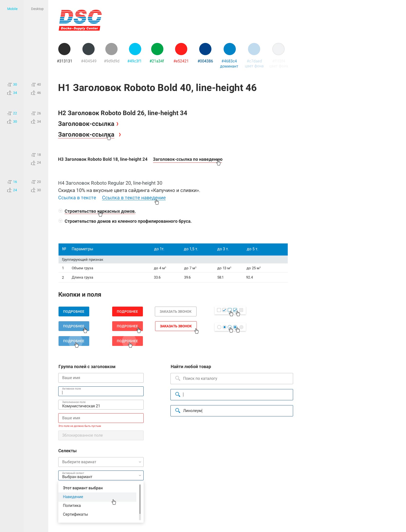Click the selected gray-outlined radio button
This screenshot has height=532, width=406.
(x=225, y=327)
